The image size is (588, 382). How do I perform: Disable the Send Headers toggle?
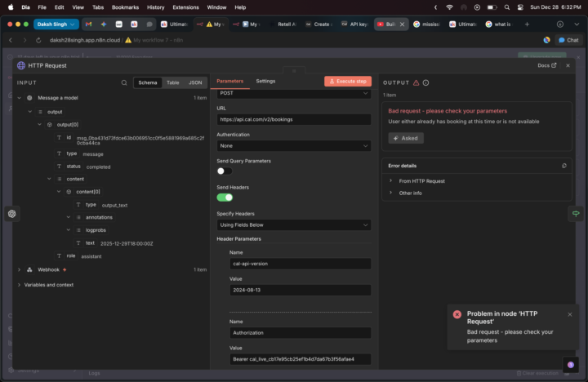[x=224, y=197]
